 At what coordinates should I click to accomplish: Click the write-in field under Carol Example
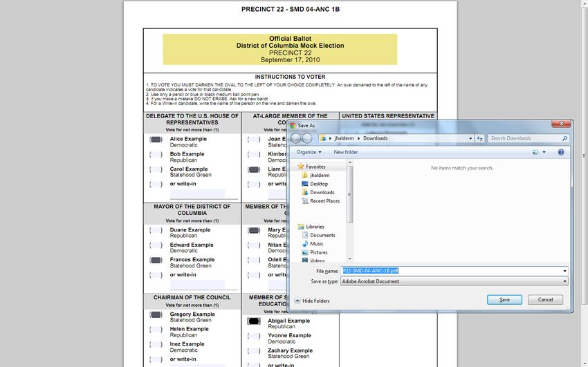(x=198, y=194)
